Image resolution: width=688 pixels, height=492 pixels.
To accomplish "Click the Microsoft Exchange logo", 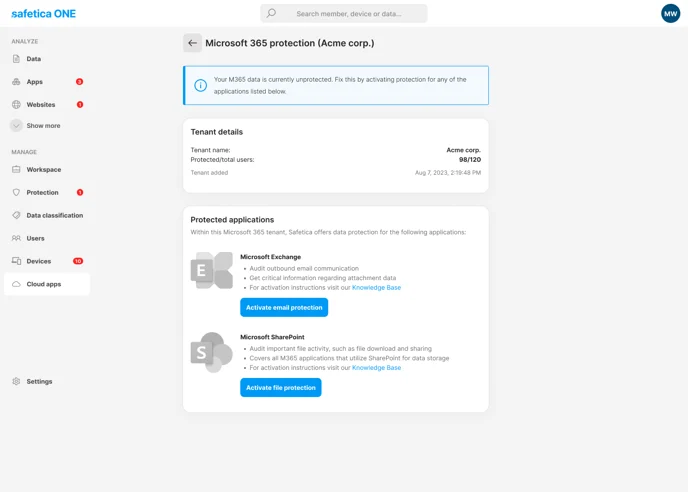I will point(211,270).
